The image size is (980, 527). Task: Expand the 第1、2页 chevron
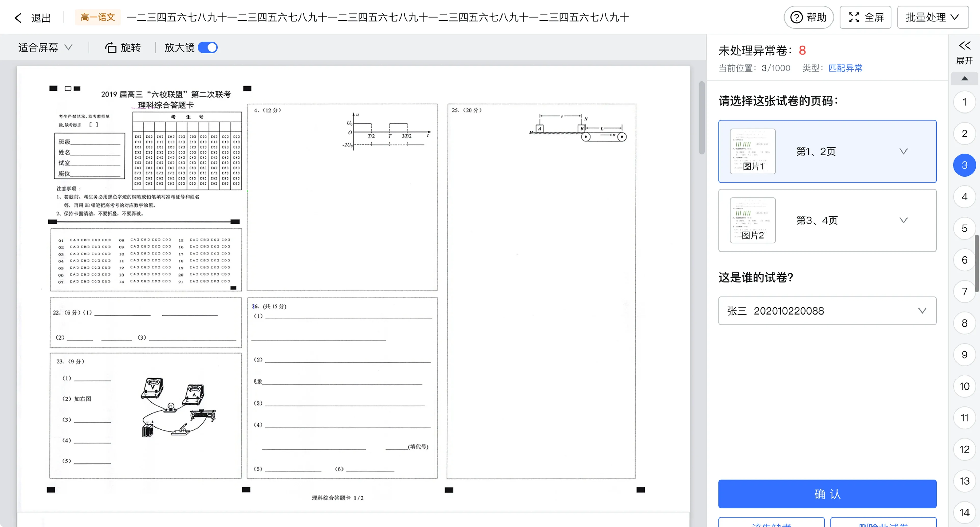pyautogui.click(x=903, y=151)
